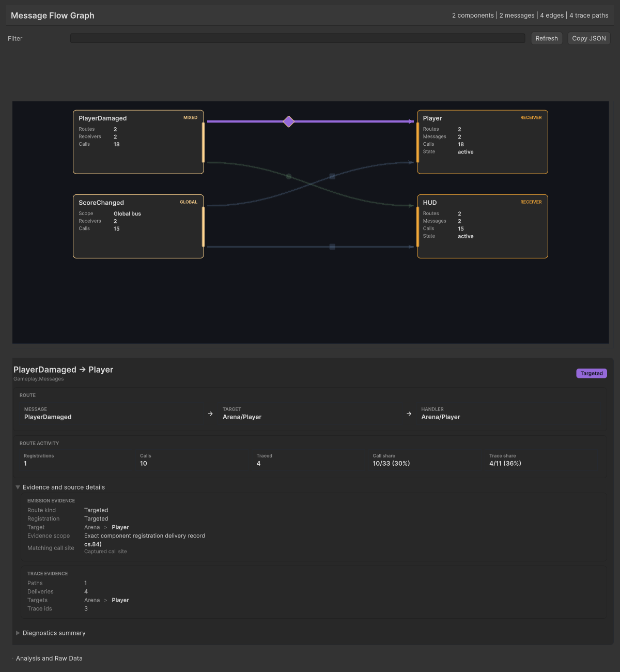Image resolution: width=620 pixels, height=672 pixels.
Task: Select the square marker on the ScoreChanged-to-HUD edge
Action: [x=332, y=247]
